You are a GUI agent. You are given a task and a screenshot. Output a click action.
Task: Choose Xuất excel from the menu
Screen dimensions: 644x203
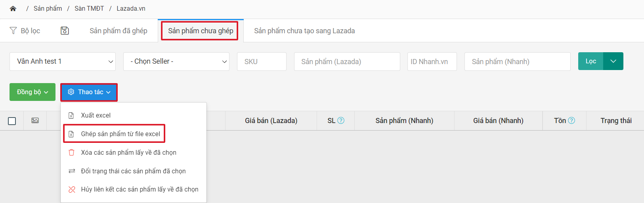pos(96,116)
